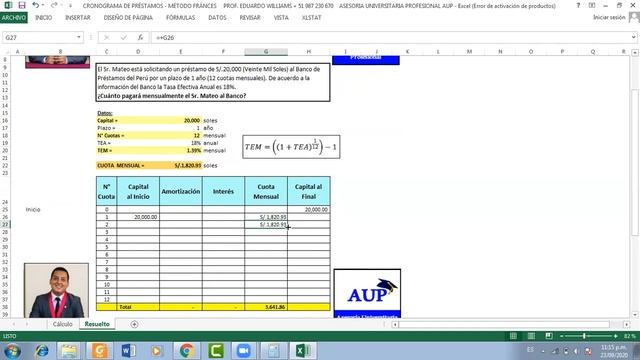Switch to Normal view icon in status bar

(x=513, y=336)
